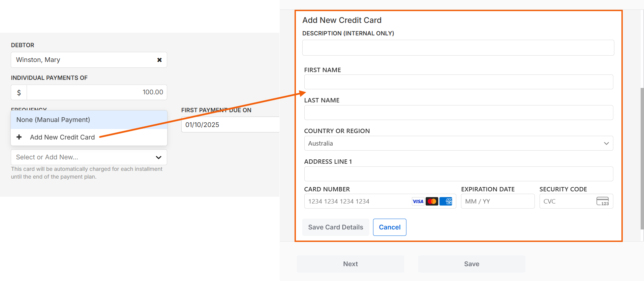The width and height of the screenshot is (644, 281).
Task: Click the Mastercard logo
Action: click(432, 201)
